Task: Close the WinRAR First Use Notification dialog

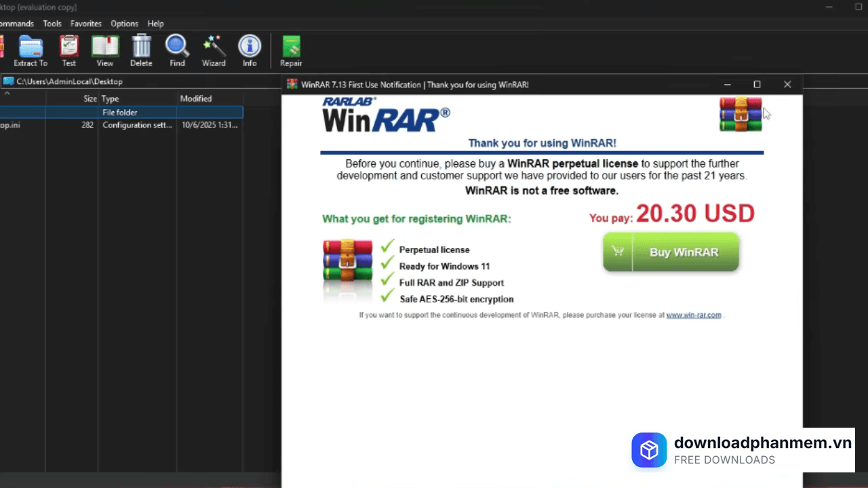Action: pos(787,85)
